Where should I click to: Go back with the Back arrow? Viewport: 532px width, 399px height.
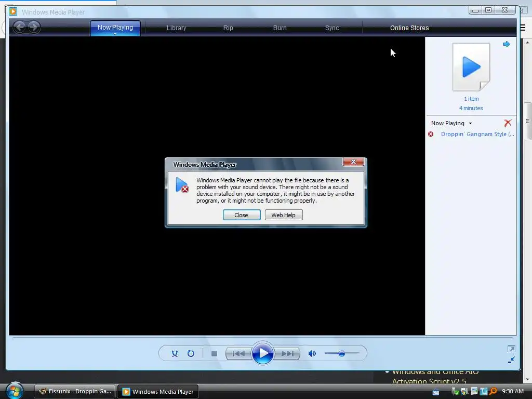(20, 27)
